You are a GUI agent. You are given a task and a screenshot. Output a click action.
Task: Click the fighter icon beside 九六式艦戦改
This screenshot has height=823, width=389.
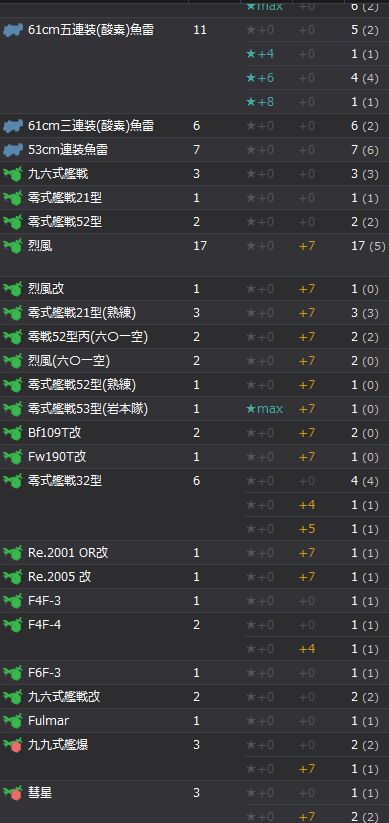[x=13, y=698]
